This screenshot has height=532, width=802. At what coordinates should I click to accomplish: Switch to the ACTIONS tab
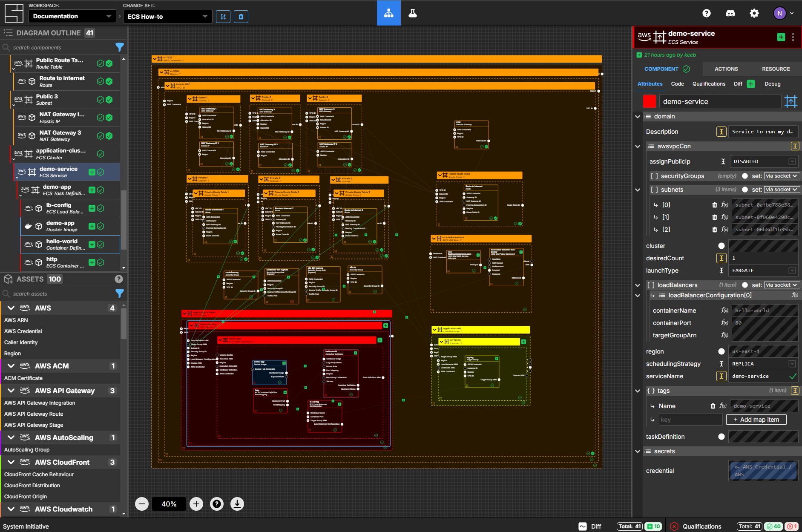click(x=726, y=69)
